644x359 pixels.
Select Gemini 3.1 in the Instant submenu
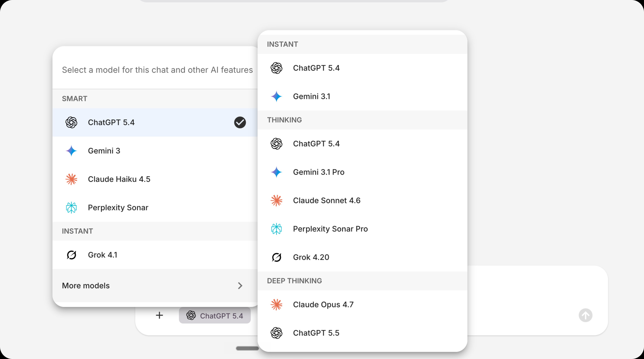[x=362, y=96]
